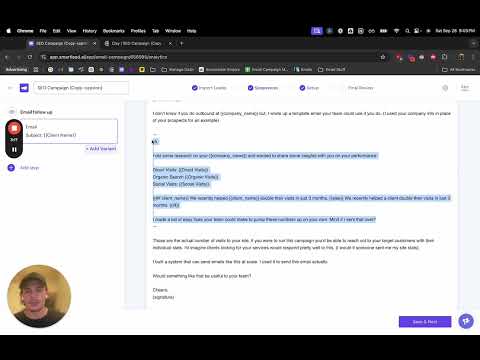Open the Edit menu
Viewport: 480px width, 360px height.
[x=57, y=31]
